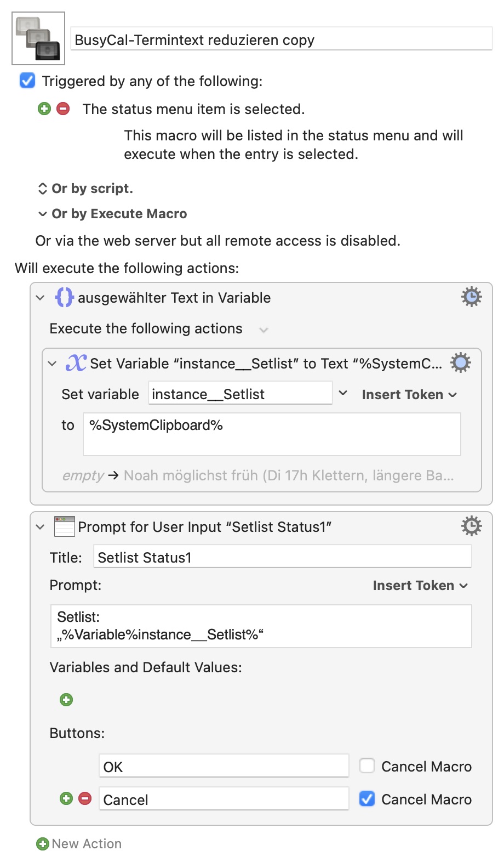Click the macro name text field

pos(281,40)
